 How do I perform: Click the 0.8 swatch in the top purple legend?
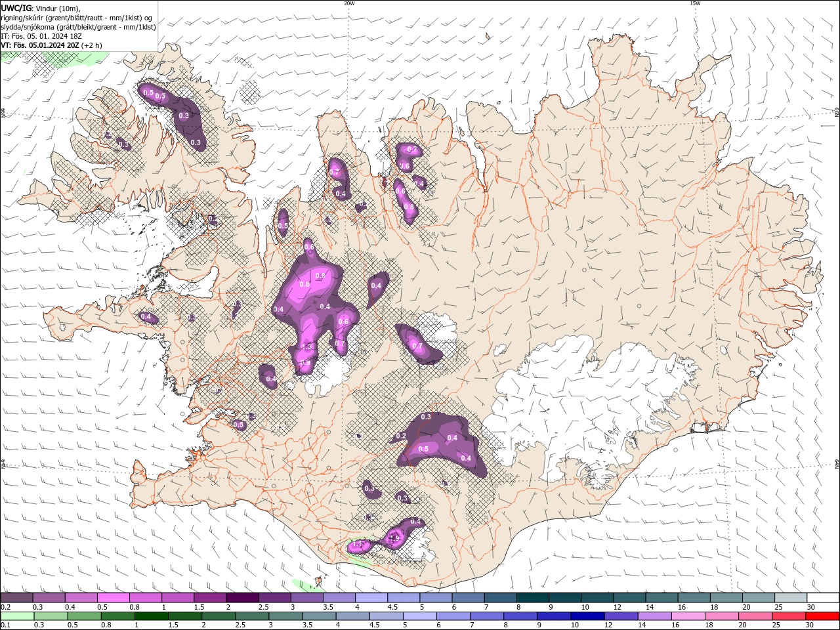[x=145, y=598]
